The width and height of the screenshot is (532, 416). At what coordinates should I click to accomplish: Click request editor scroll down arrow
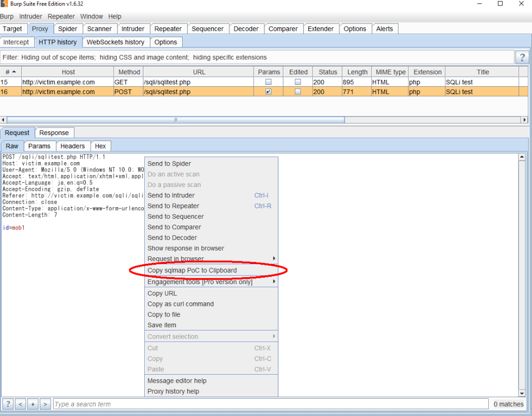522,393
